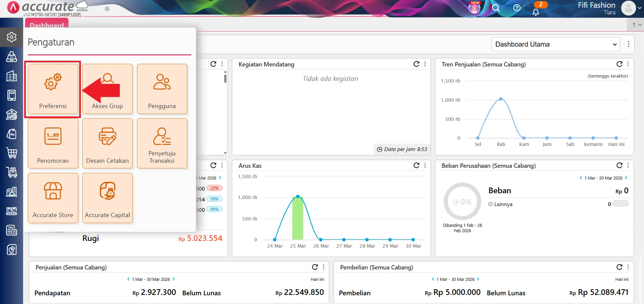
Task: Select the Lainnya radio indicator in Beban
Action: click(x=491, y=204)
